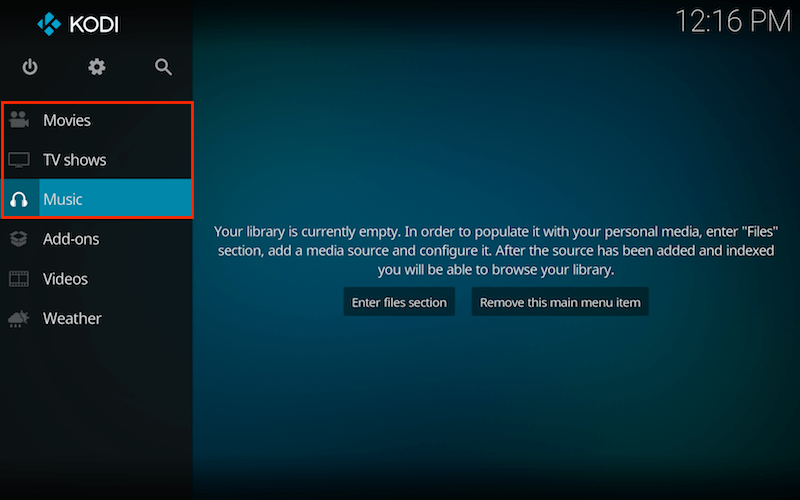The image size is (800, 500).
Task: Click Remove this main menu item
Action: (x=560, y=302)
